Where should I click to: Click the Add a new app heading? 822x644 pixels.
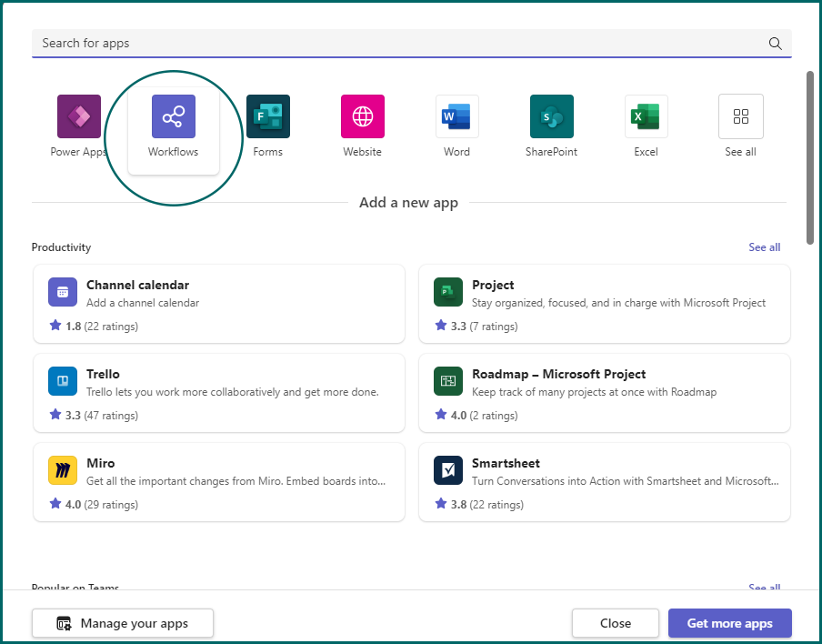coord(408,203)
